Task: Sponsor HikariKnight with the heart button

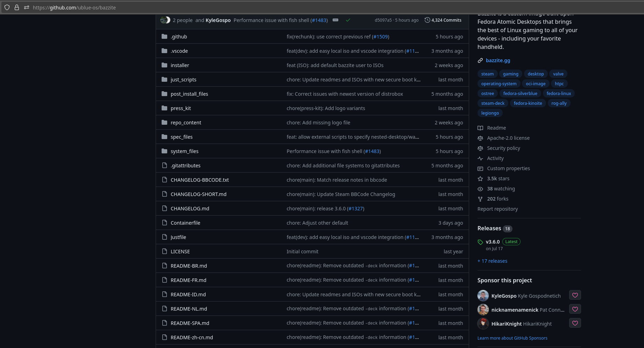Action: click(x=575, y=323)
